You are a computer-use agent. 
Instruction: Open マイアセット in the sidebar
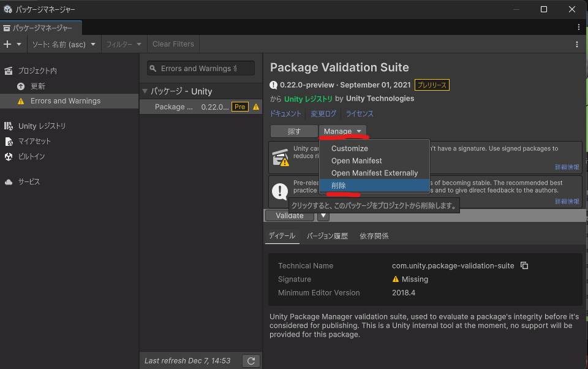pos(34,141)
